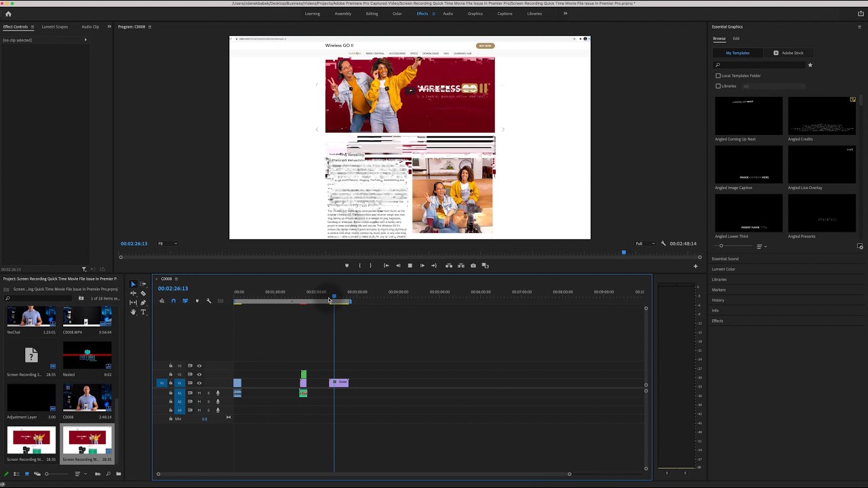Switch to the Edit tab in Essential Graphics

pos(736,39)
